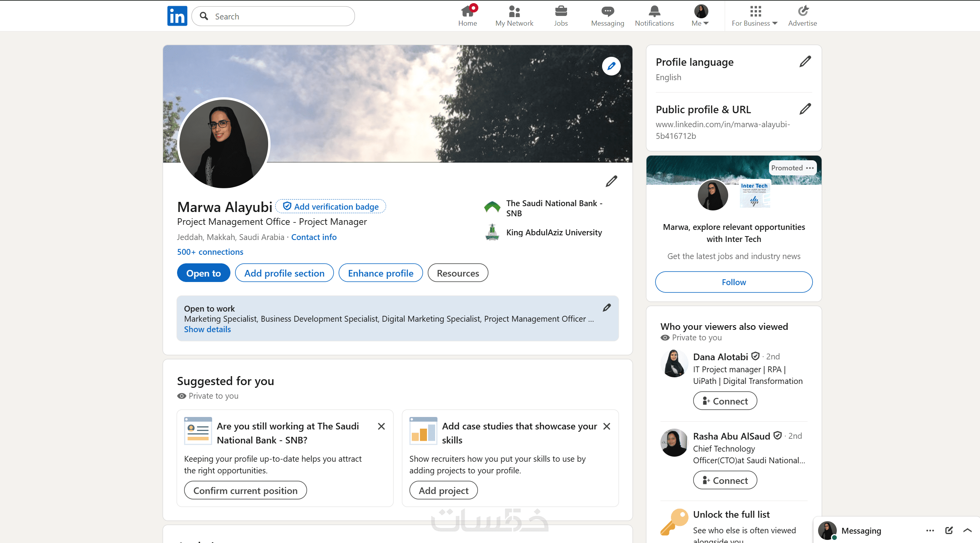Click Rasha Abu AlSaud's profile picture
This screenshot has height=543, width=980.
point(674,443)
